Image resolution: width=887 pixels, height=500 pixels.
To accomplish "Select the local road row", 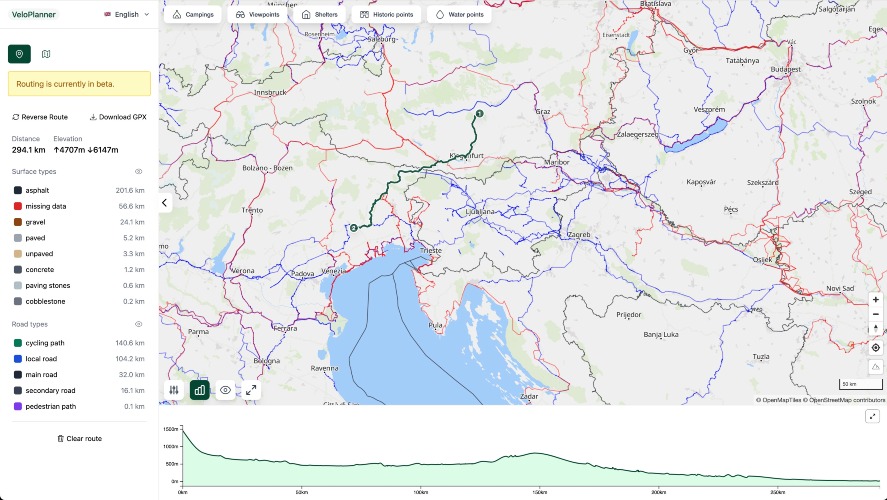I will [79, 359].
